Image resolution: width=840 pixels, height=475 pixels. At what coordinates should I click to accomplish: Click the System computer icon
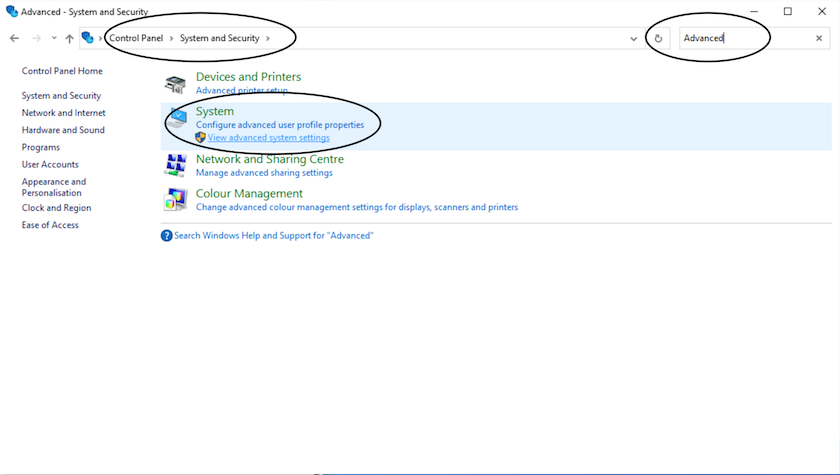click(177, 119)
